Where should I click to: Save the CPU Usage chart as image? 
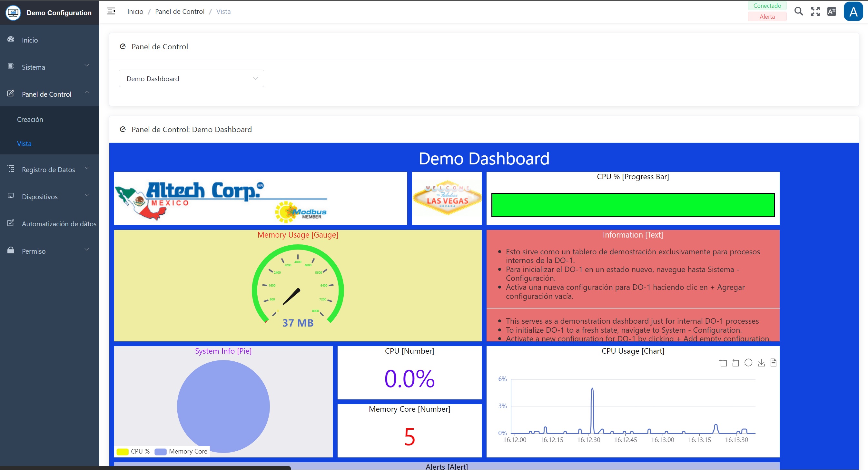761,363
